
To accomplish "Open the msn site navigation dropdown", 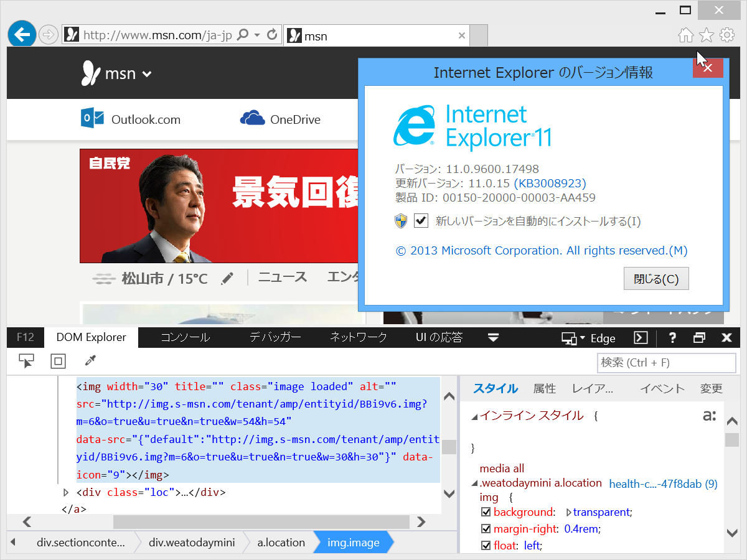I will (147, 73).
